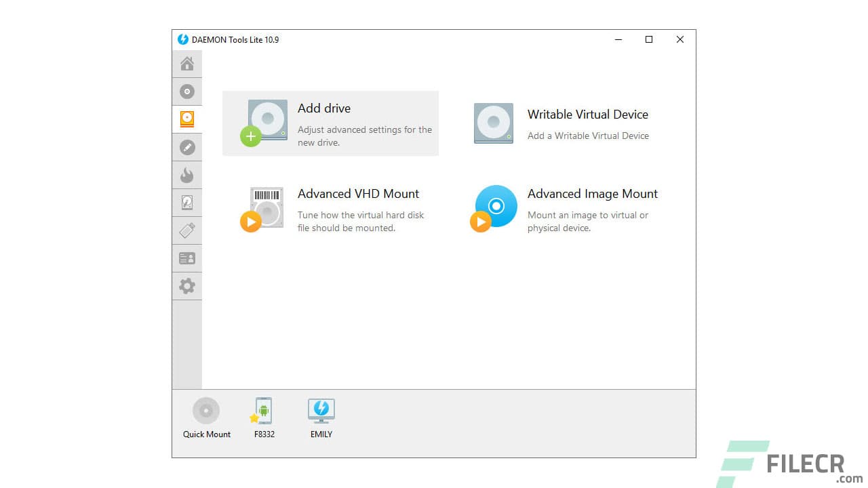Open the VHD hard disk sidebar icon

[x=186, y=202]
